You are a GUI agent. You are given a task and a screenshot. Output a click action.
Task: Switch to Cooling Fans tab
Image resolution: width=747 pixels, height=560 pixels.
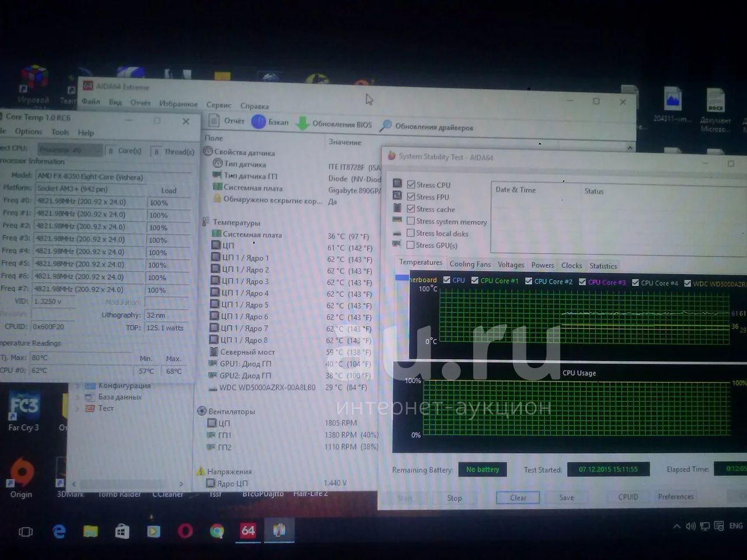[x=470, y=264]
